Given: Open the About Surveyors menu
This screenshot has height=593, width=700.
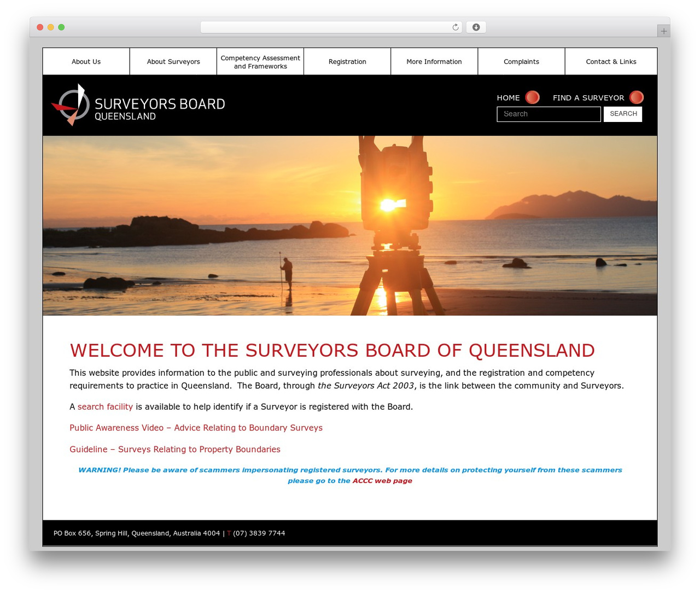Looking at the screenshot, I should tap(173, 62).
